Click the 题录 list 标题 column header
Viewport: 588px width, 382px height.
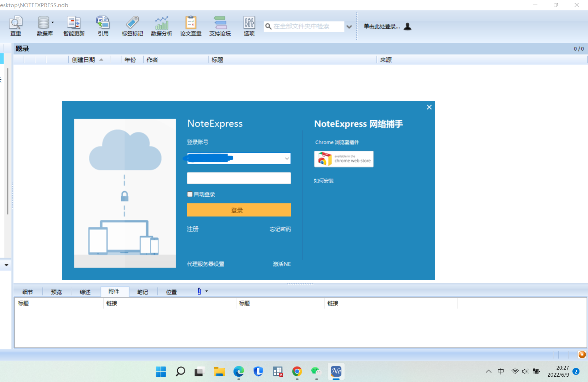tap(292, 60)
